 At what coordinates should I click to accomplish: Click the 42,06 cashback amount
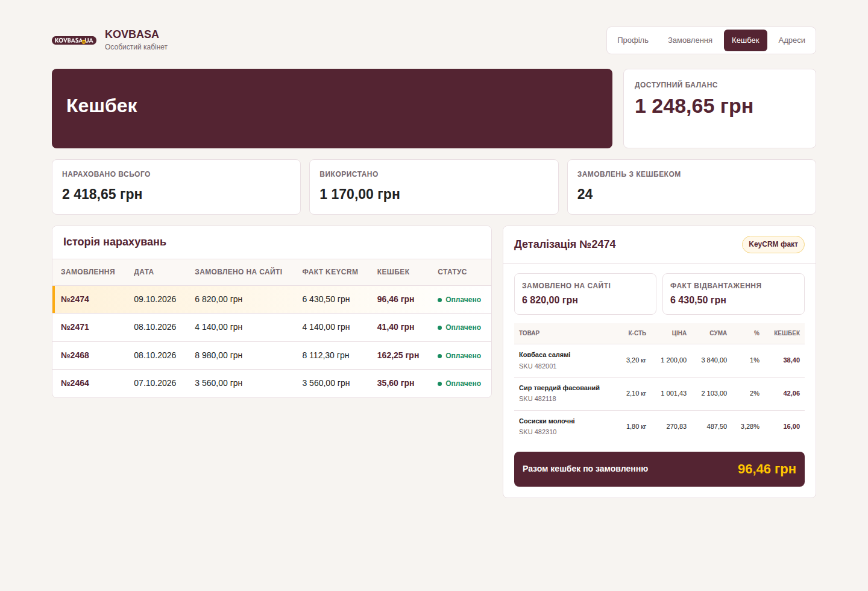pos(791,394)
